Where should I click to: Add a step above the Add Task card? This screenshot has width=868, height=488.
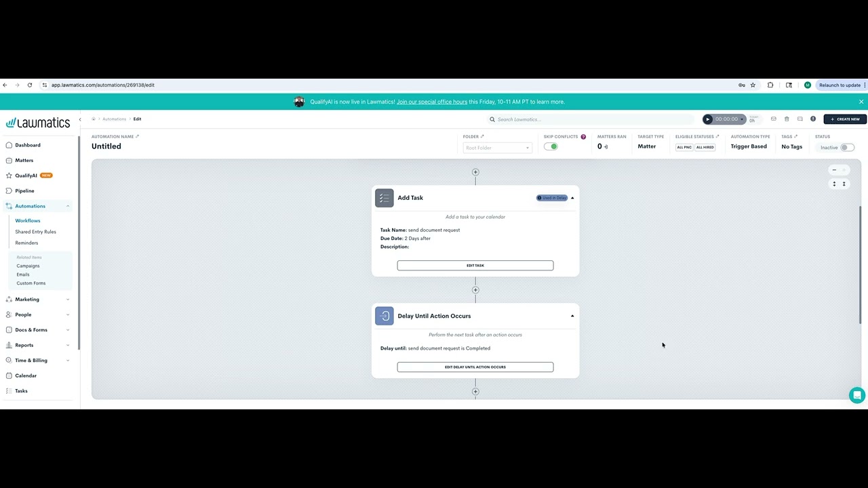click(x=475, y=172)
